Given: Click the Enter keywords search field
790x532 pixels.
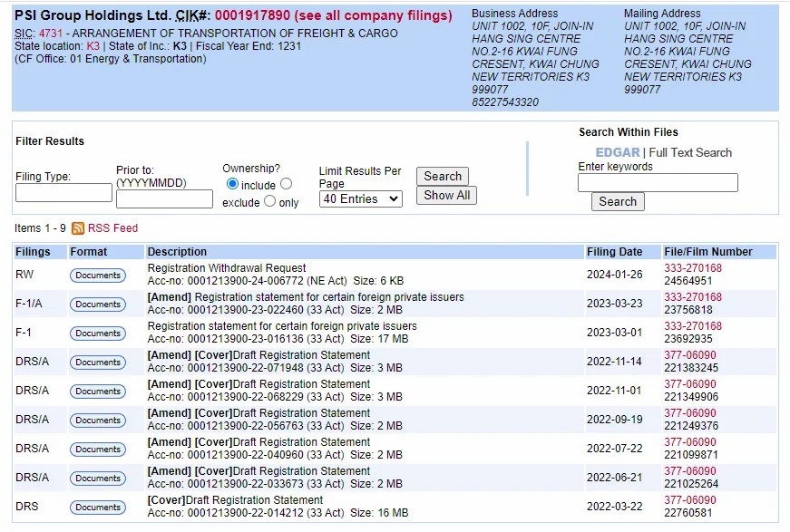Looking at the screenshot, I should (658, 183).
